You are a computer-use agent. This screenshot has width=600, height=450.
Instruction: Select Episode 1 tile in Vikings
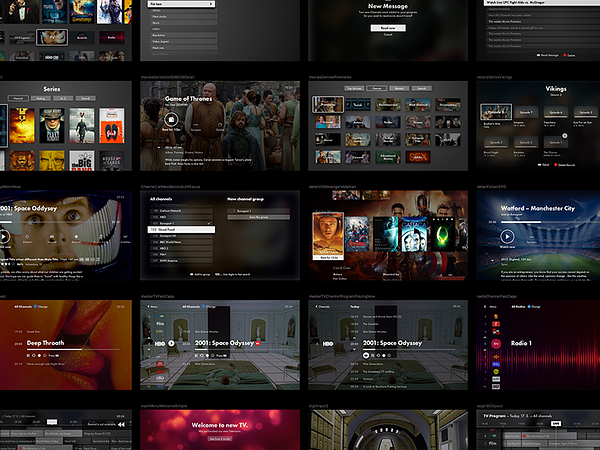pos(556,142)
